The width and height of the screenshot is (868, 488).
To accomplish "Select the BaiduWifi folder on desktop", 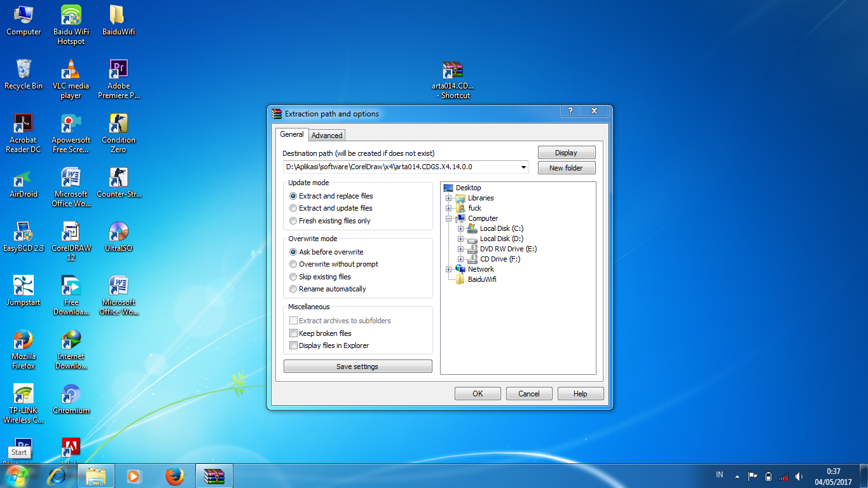I will tap(118, 20).
